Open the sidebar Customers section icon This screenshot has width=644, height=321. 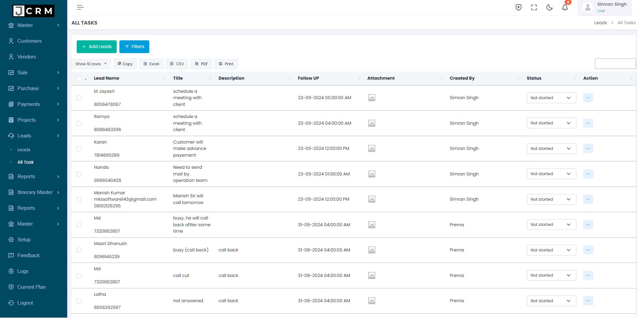tap(11, 41)
